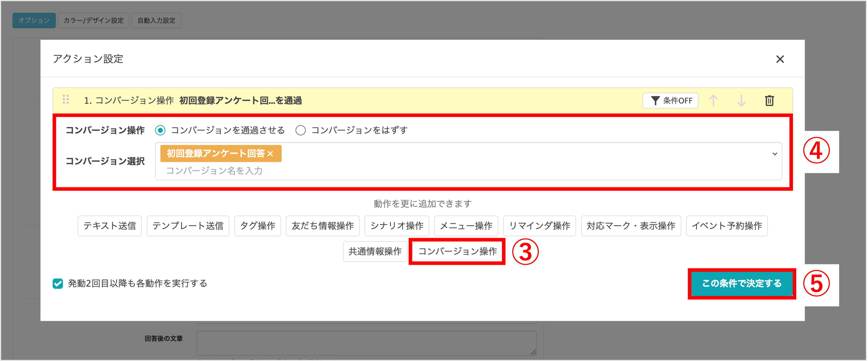The image size is (868, 361).
Task: Add a リマインダ操作 action
Action: [539, 226]
